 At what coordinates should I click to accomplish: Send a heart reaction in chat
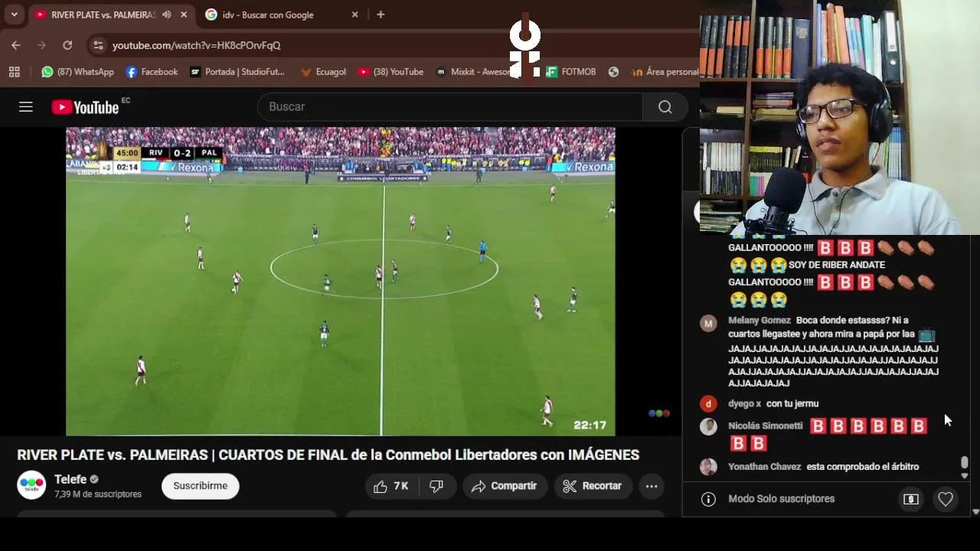tap(946, 499)
